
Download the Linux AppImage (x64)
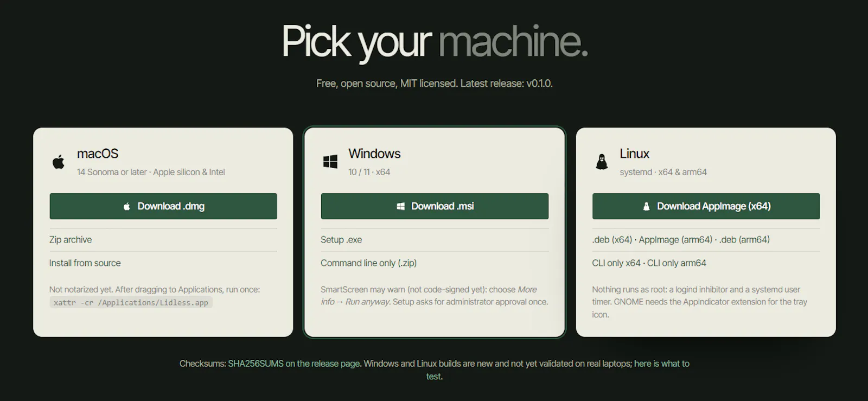coord(706,206)
